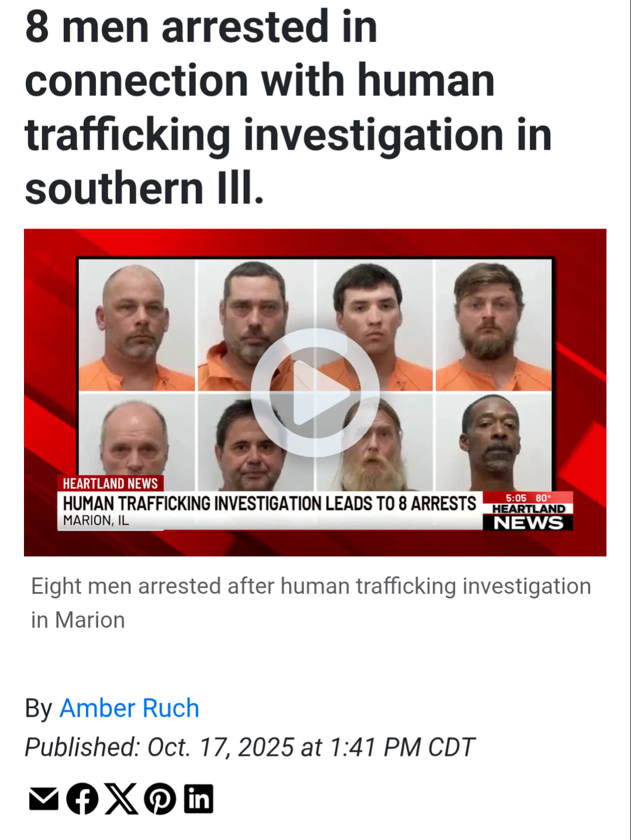
Task: Select the 'Eight men arrested' video caption
Action: click(311, 603)
